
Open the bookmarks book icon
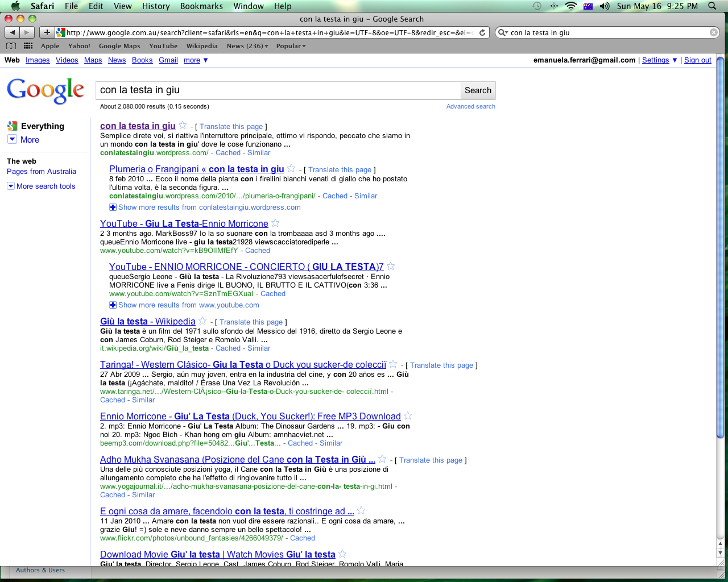point(11,46)
